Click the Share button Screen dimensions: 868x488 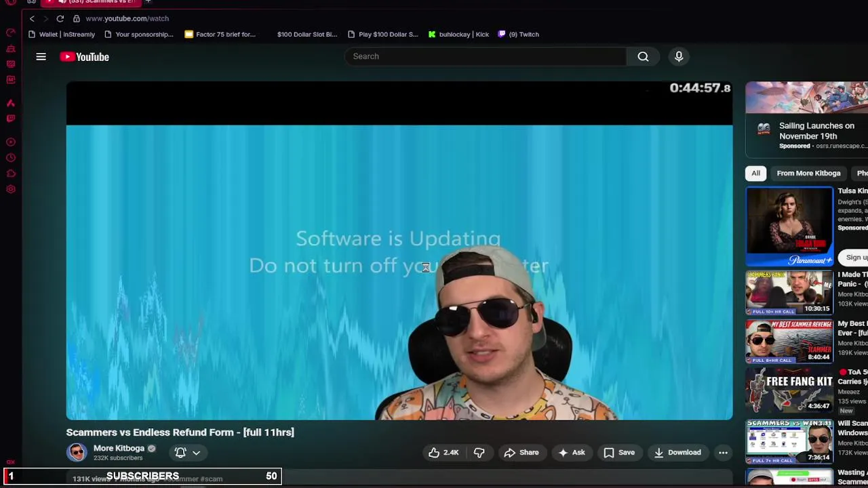[x=521, y=453]
